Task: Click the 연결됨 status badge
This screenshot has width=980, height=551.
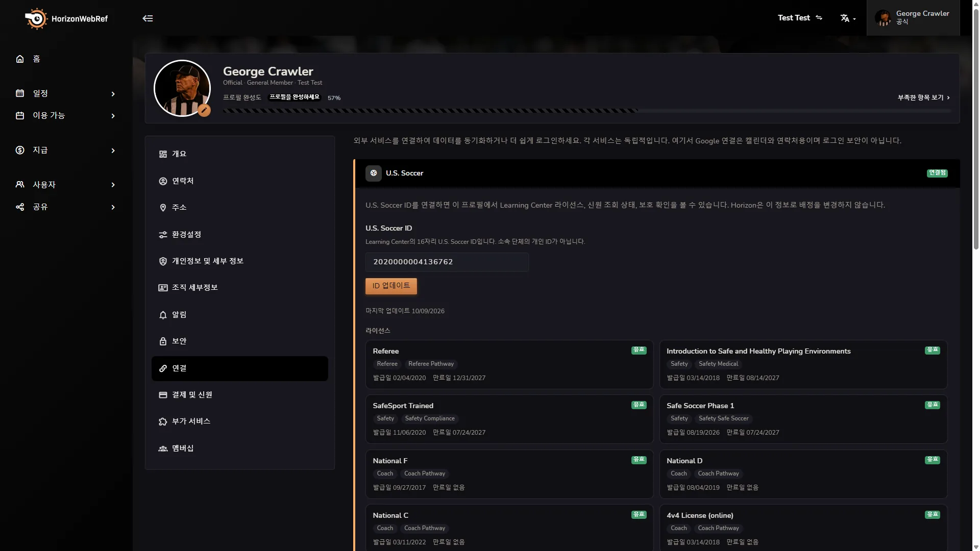Action: [x=937, y=173]
